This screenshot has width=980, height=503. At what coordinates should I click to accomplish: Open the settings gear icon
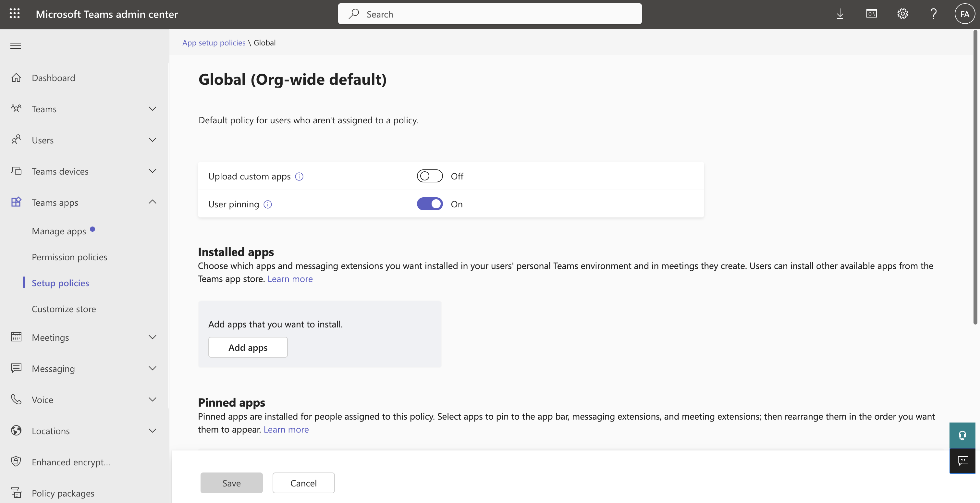902,14
